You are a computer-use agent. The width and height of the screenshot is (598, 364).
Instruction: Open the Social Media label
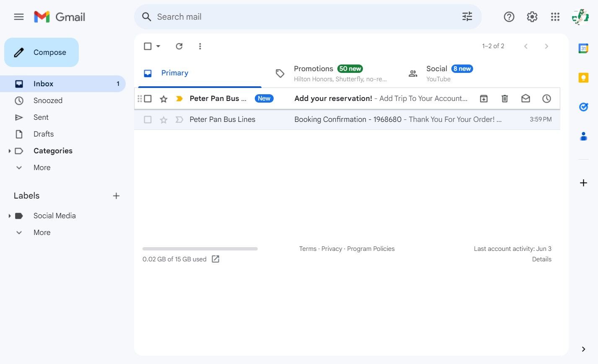(x=54, y=216)
